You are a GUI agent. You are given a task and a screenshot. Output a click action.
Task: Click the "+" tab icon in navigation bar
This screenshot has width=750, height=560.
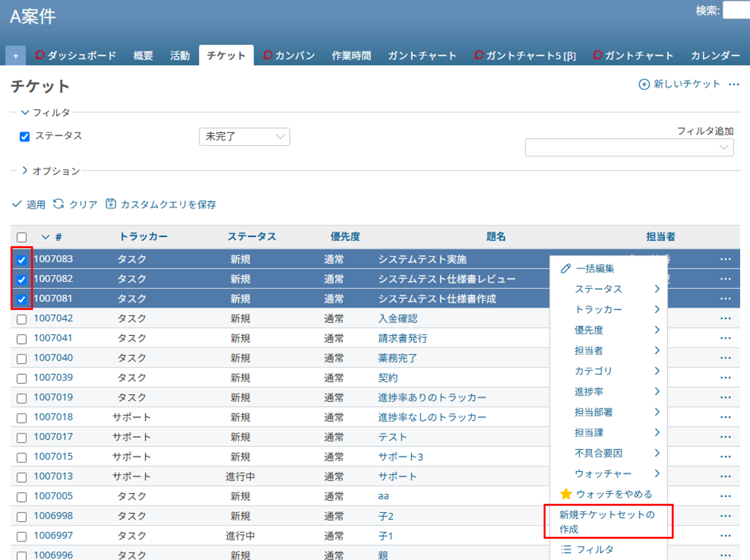(x=15, y=56)
